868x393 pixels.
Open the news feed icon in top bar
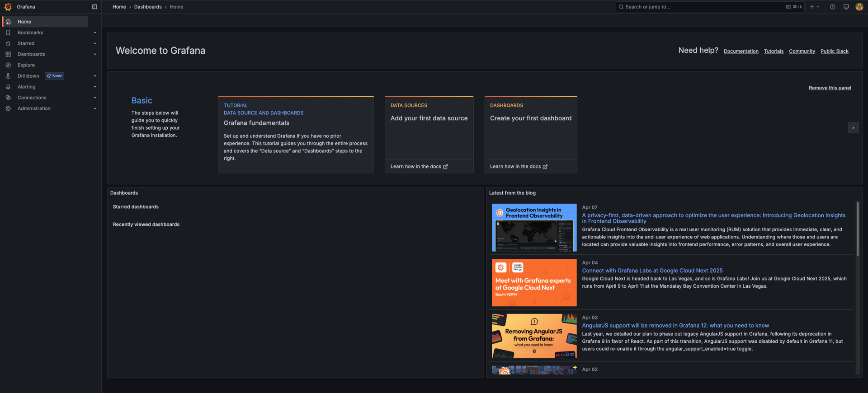click(x=846, y=7)
